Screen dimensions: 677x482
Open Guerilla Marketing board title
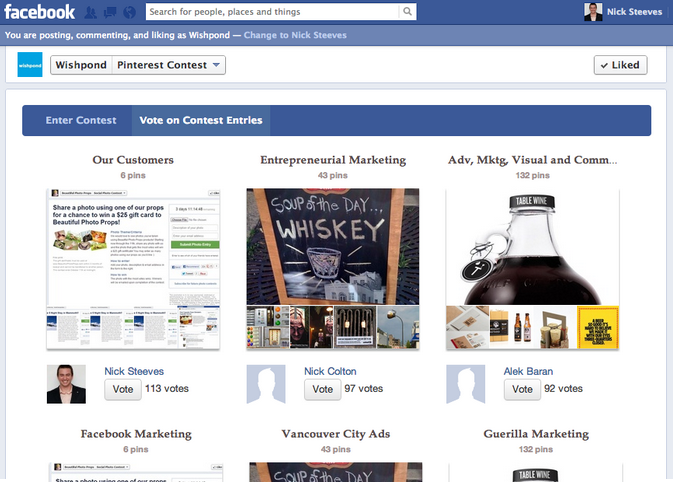point(536,434)
